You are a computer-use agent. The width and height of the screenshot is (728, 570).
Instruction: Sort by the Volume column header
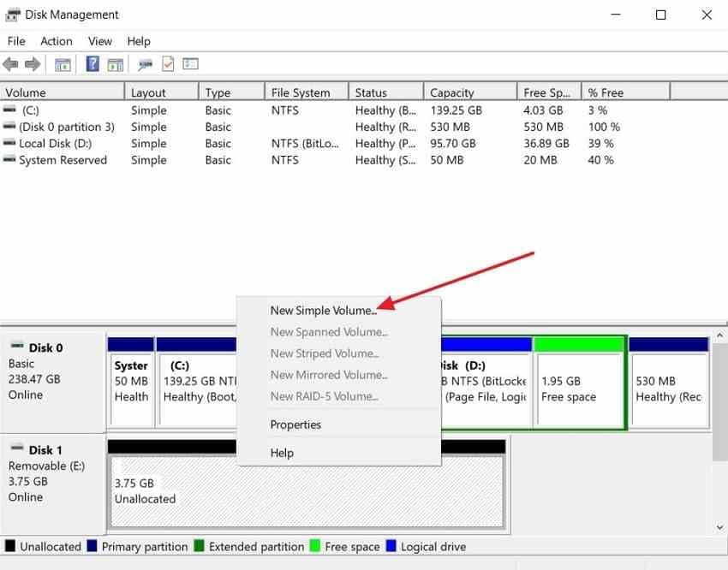[x=63, y=92]
